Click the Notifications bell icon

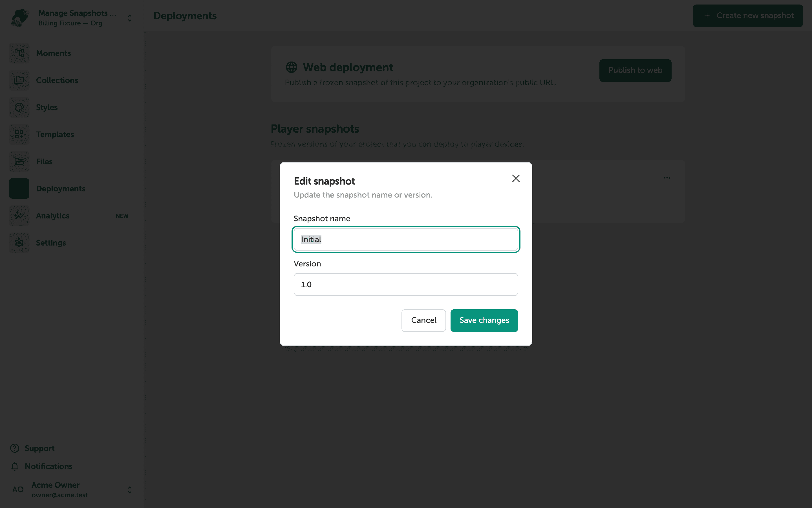coord(15,466)
